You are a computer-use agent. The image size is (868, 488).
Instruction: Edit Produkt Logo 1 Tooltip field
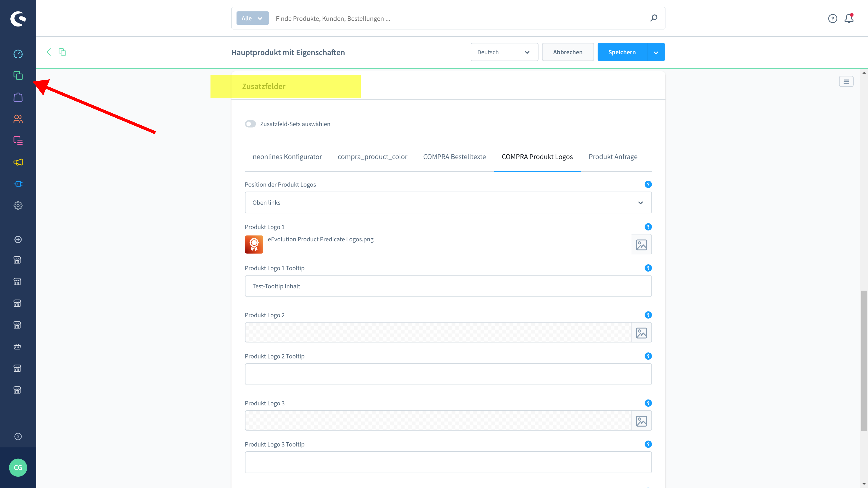click(448, 286)
